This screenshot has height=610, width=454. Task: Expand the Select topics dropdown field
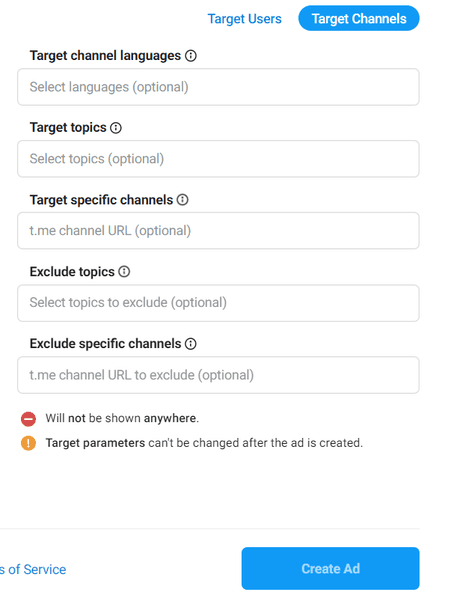[218, 159]
